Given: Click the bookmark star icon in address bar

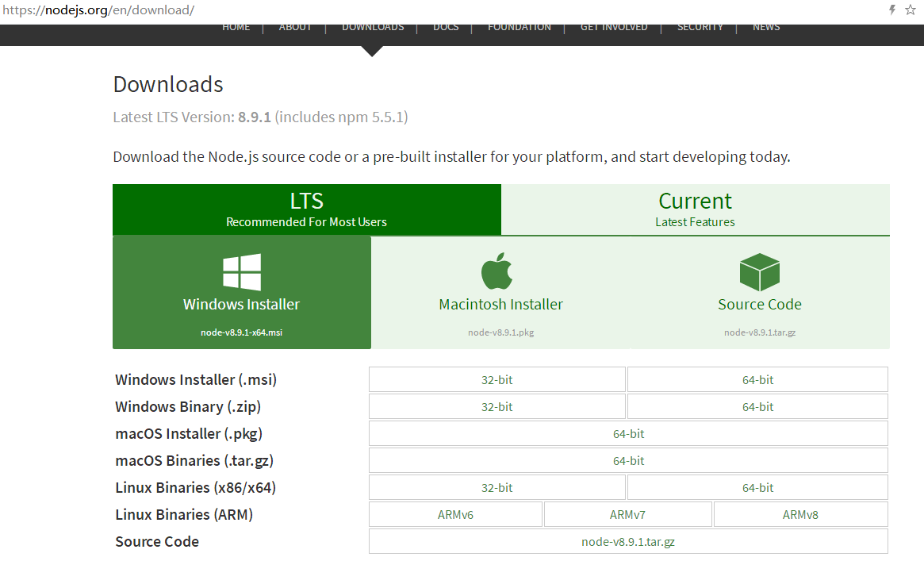Looking at the screenshot, I should tap(911, 10).
